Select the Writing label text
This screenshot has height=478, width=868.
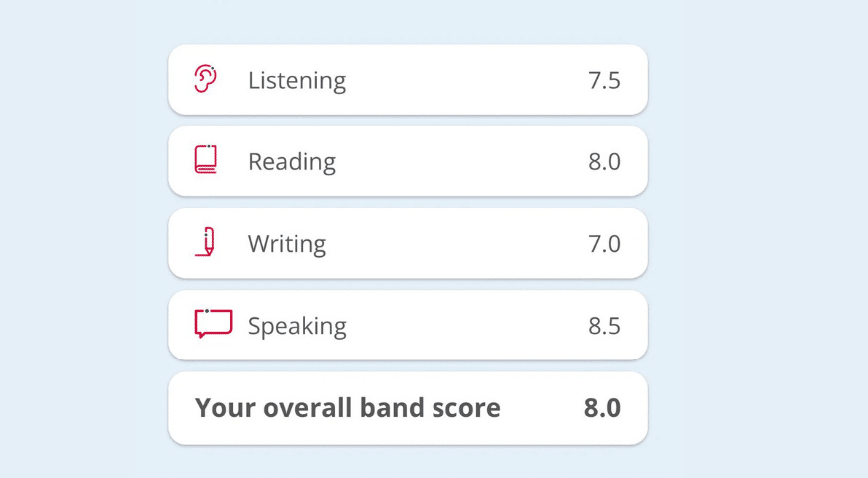click(x=286, y=244)
